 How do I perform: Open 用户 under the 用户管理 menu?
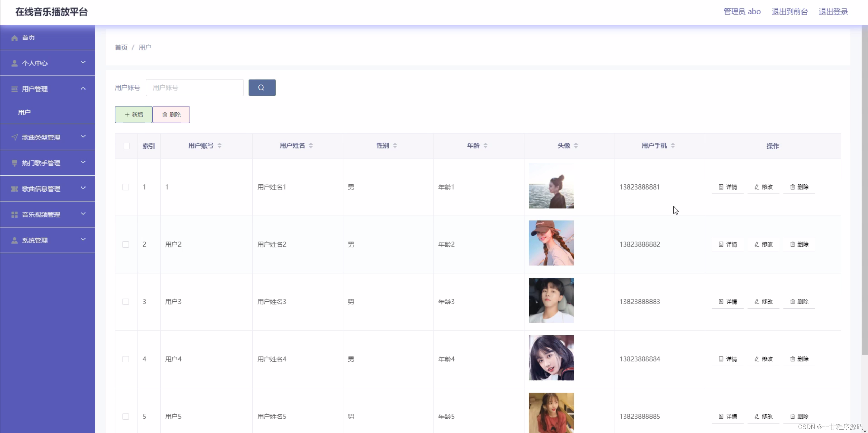pos(24,112)
